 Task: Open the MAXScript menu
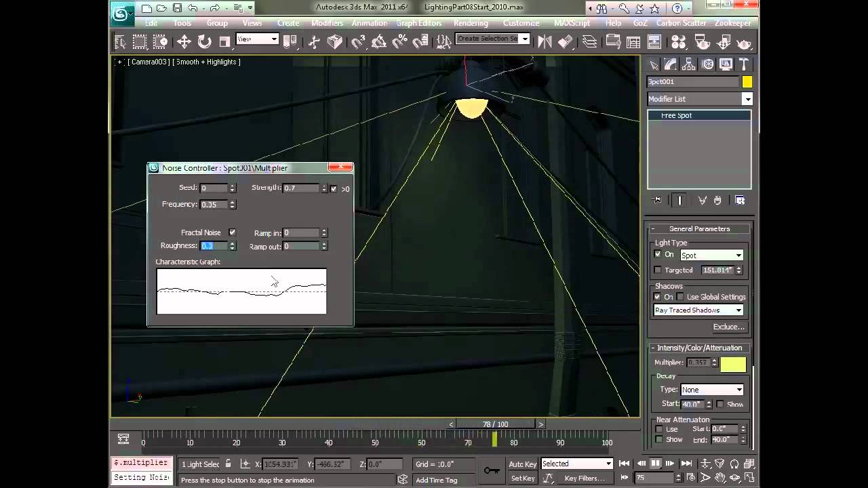(x=572, y=23)
